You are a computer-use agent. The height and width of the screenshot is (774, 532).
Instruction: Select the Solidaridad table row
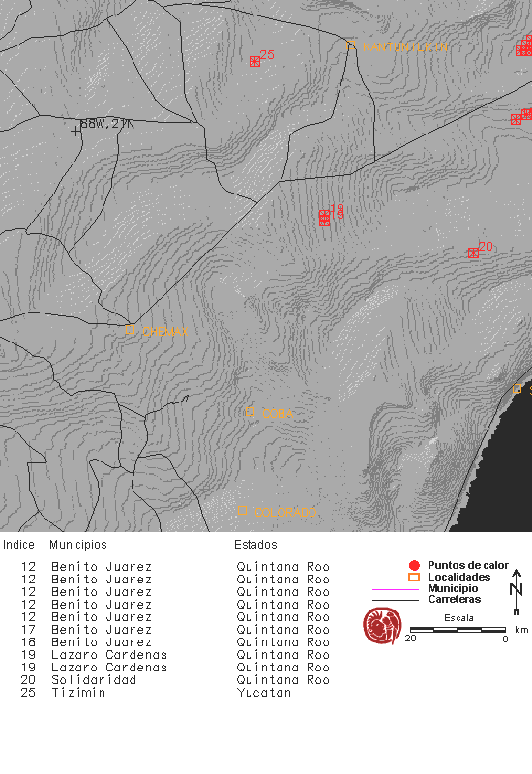click(x=175, y=680)
